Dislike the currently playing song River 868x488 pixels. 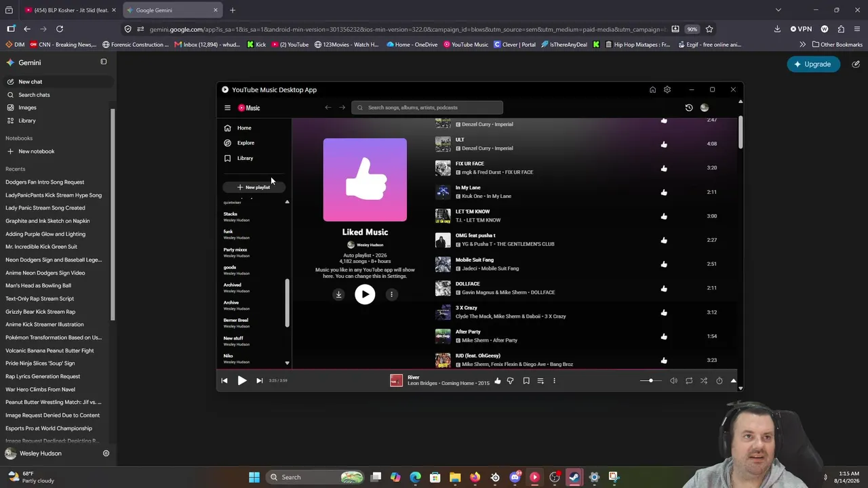[511, 381]
